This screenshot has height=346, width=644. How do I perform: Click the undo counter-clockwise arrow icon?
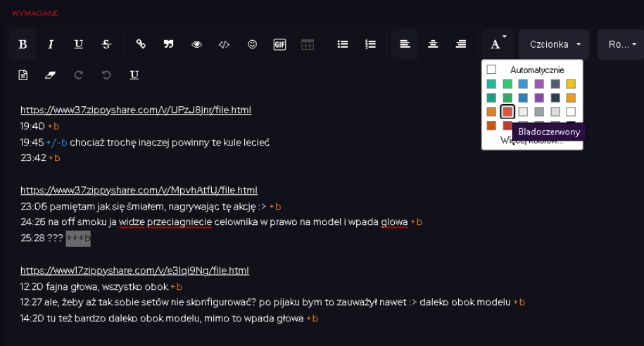(106, 75)
